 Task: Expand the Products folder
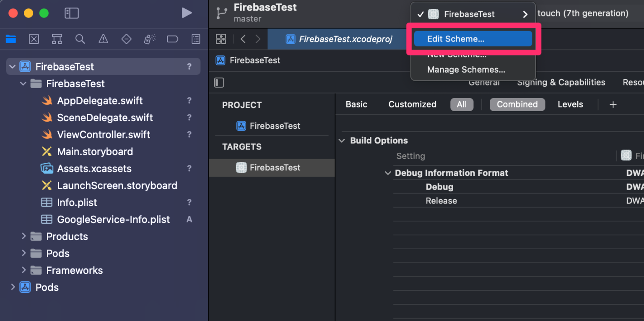click(24, 236)
